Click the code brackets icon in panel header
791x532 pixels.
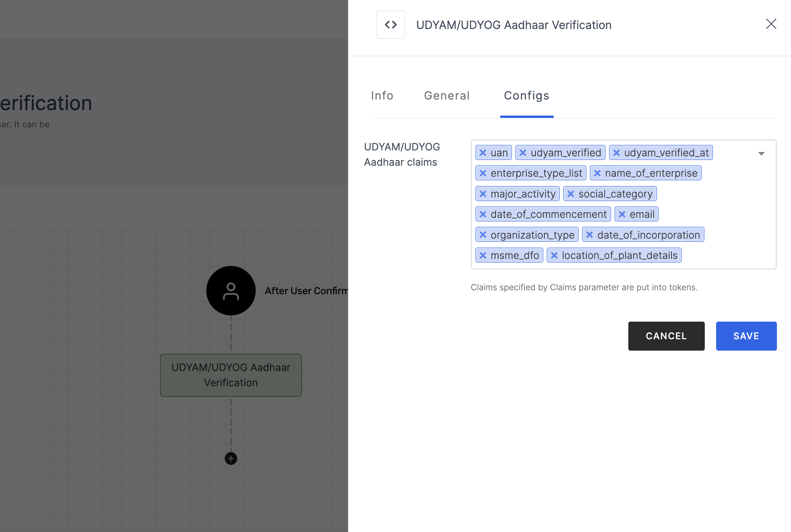pyautogui.click(x=391, y=25)
